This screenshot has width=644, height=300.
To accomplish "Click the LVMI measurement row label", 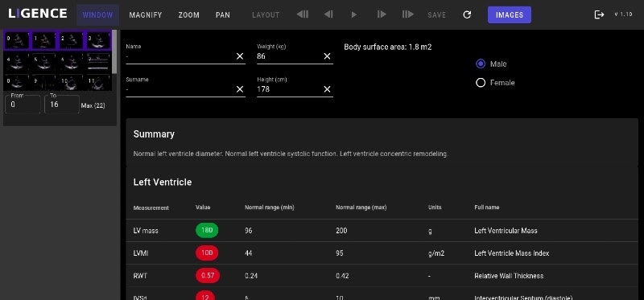I will [141, 253].
